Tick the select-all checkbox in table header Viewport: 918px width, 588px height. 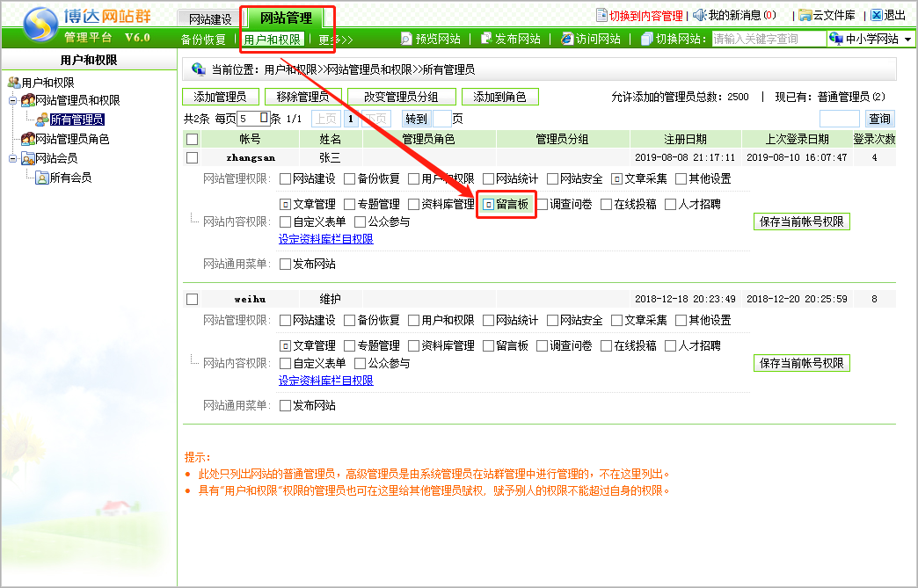(x=192, y=139)
